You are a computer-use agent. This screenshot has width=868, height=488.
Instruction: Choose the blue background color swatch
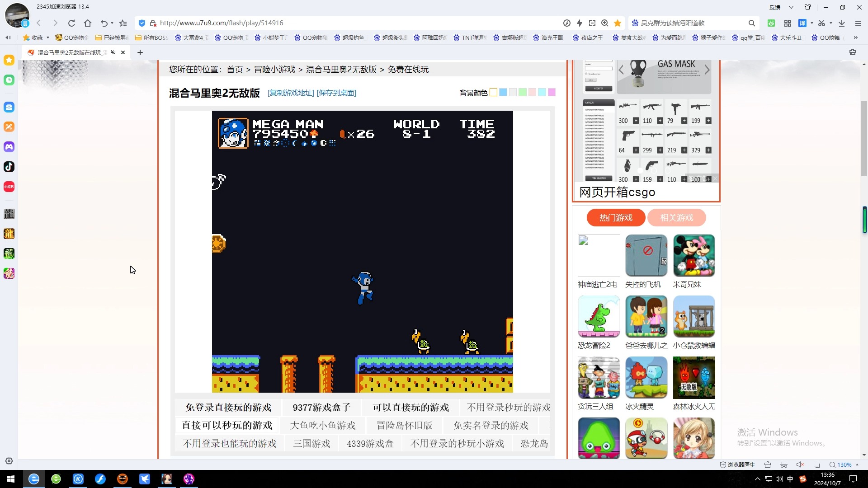tap(503, 92)
